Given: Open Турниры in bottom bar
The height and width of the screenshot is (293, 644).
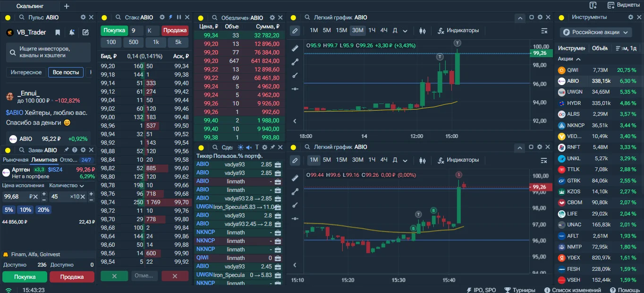Looking at the screenshot, I should [520, 290].
